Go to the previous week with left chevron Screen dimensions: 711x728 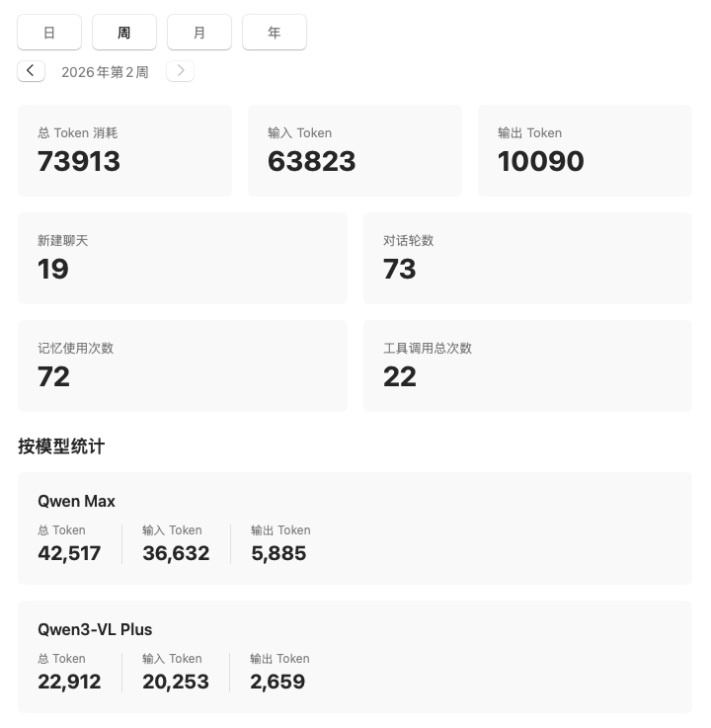coord(31,71)
